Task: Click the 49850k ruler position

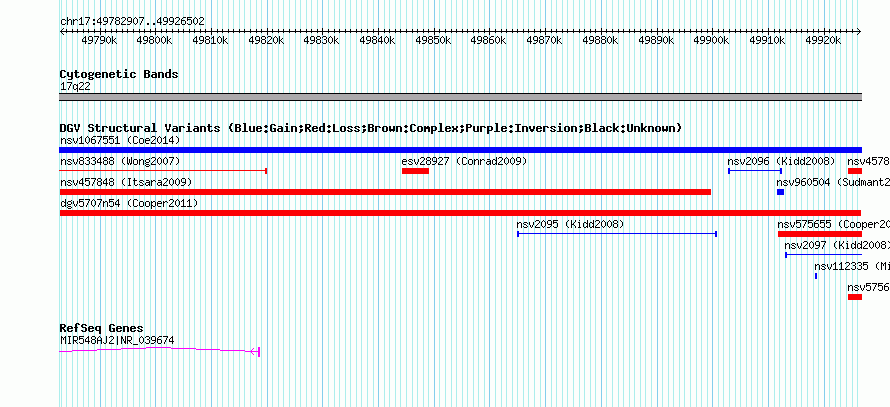Action: (x=434, y=40)
